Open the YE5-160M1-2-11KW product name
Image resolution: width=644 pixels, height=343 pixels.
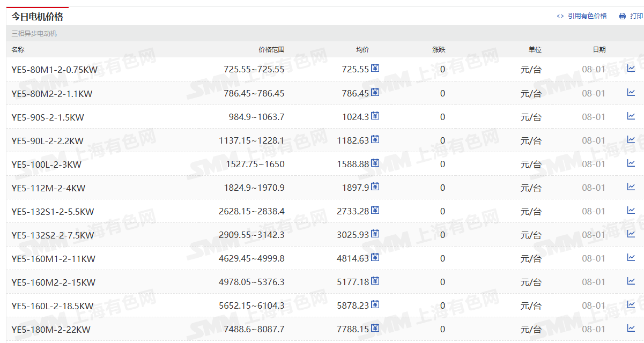(x=54, y=259)
